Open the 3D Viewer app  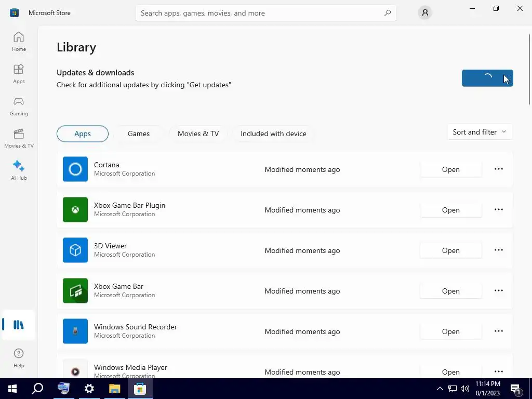click(450, 250)
